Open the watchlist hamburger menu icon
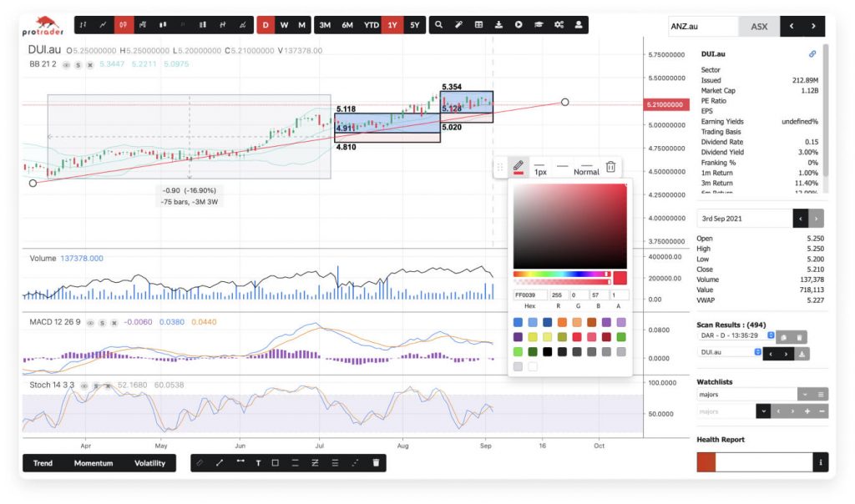This screenshot has width=855, height=504. point(821,394)
